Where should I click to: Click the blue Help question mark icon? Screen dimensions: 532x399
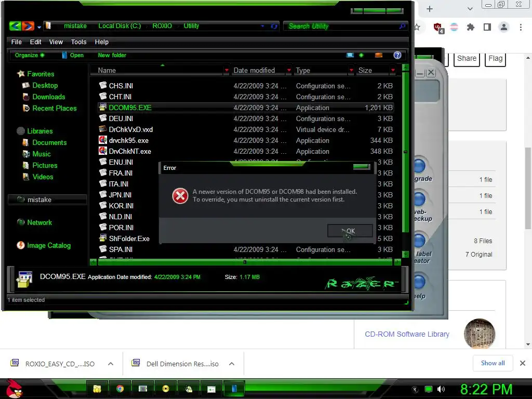point(397,55)
